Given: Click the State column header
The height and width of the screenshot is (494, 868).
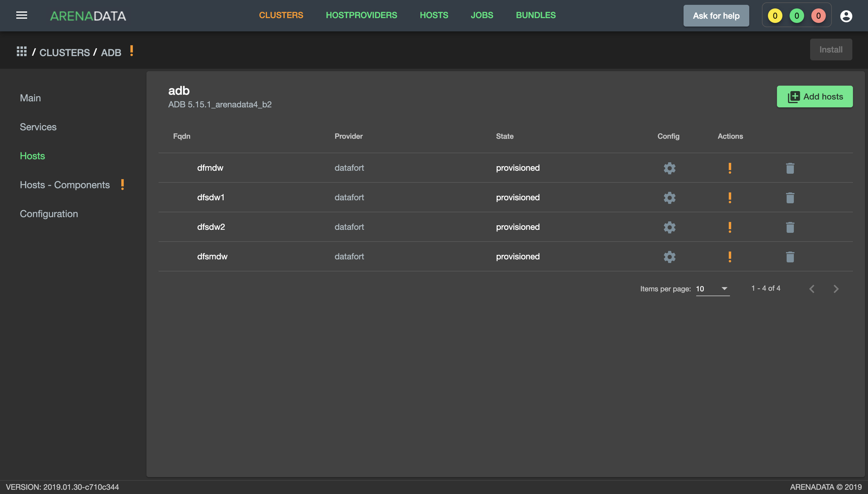Looking at the screenshot, I should point(505,136).
